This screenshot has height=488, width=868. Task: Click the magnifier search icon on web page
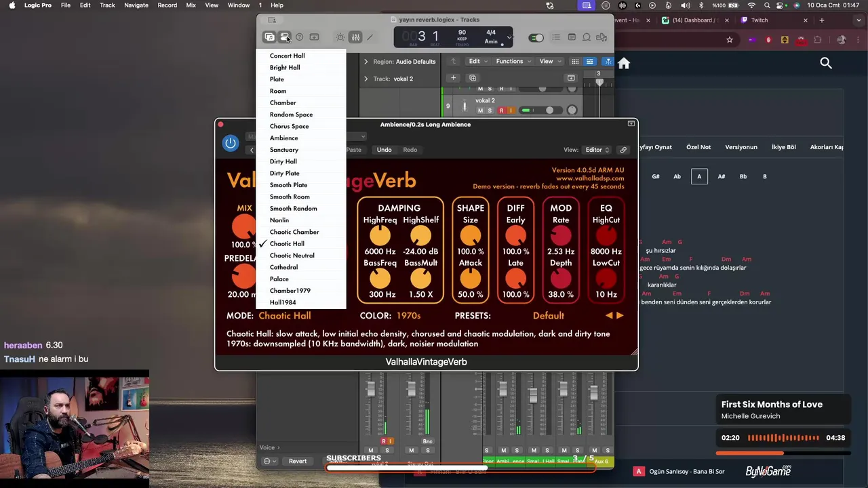(826, 63)
